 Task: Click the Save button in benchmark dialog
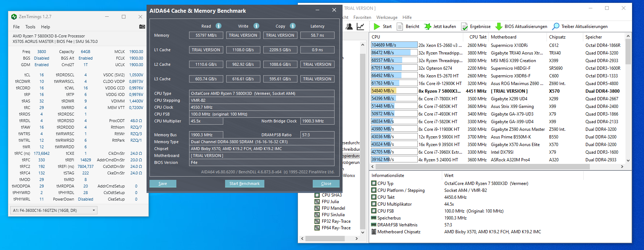tap(163, 184)
